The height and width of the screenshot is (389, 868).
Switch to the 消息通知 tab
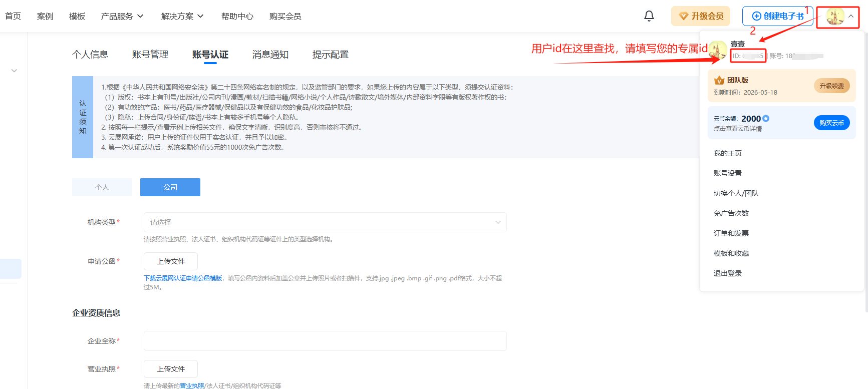point(270,55)
